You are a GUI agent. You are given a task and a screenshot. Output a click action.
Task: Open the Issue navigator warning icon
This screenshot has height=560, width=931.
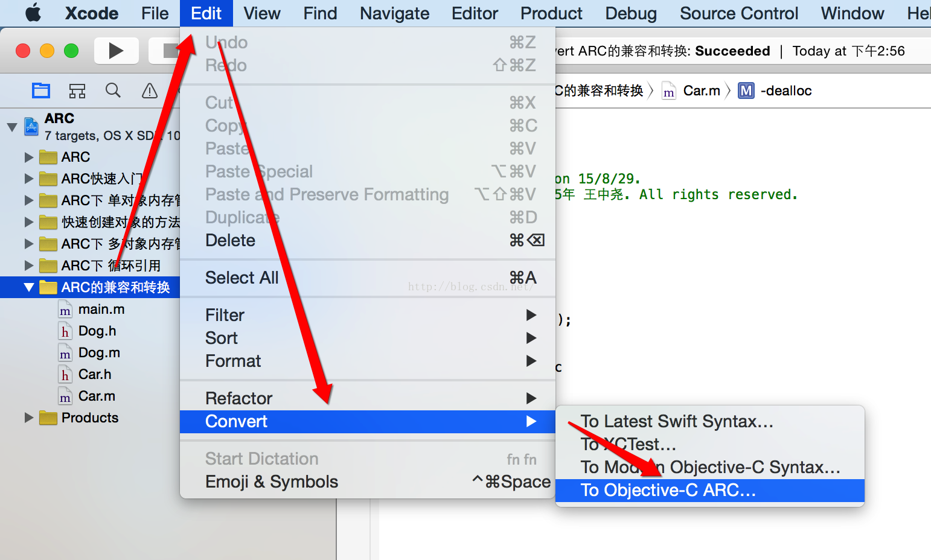[x=149, y=91]
